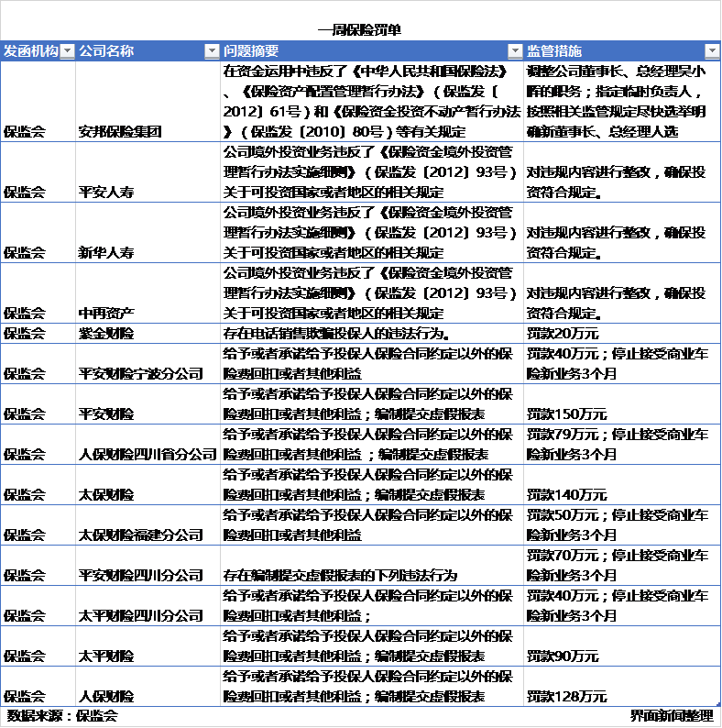This screenshot has height=728, width=722.
Task: Select the 罚款70万元 measure cell
Action: pyautogui.click(x=622, y=566)
